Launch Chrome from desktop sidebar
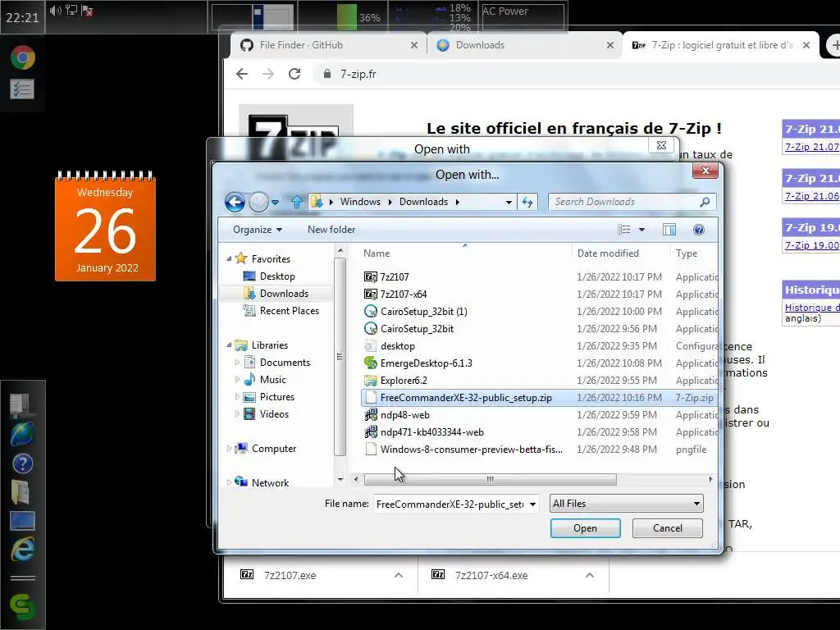This screenshot has width=840, height=630. coord(22,58)
